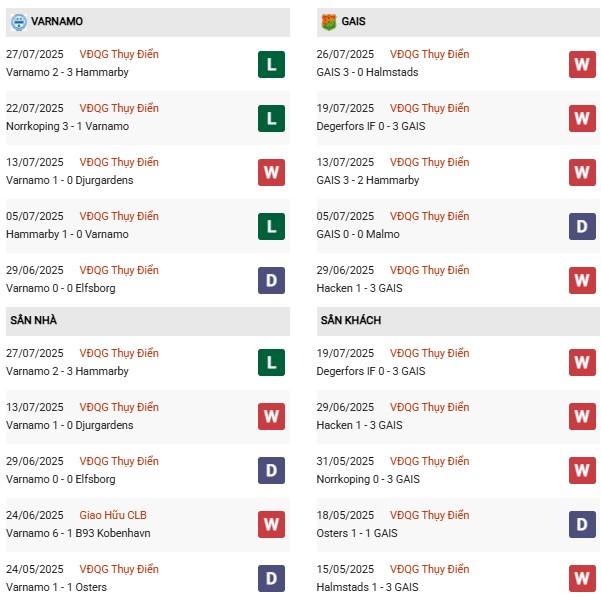Click the L badge for Varnamo 2-3 Hammarby in the top Varnamo list
Image resolution: width=601 pixels, height=600 pixels.
pyautogui.click(x=271, y=64)
